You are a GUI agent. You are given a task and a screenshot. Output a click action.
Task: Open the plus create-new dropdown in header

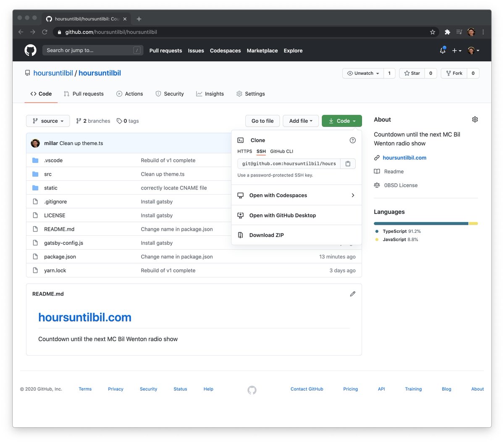point(457,50)
